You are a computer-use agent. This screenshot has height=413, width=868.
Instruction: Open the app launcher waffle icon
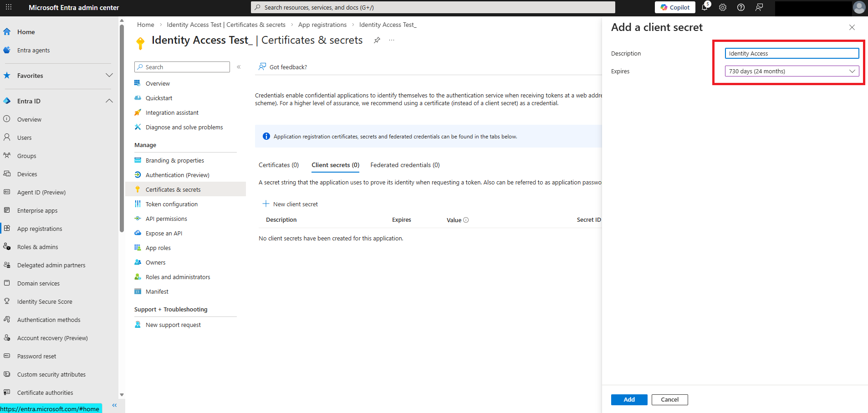[x=9, y=7]
